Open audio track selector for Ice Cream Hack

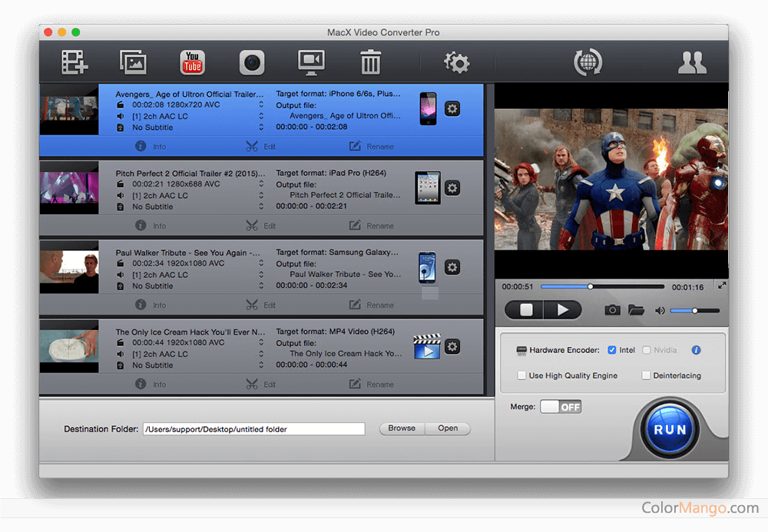point(261,354)
